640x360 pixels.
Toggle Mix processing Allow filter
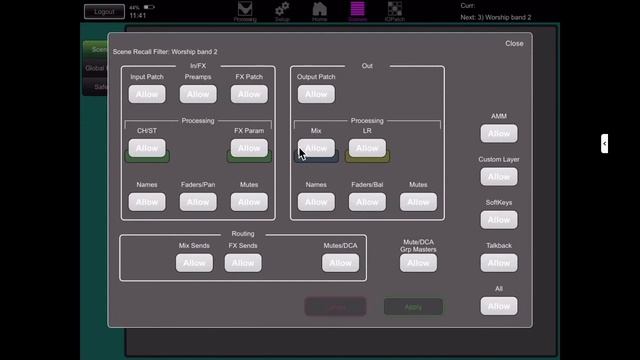click(316, 148)
